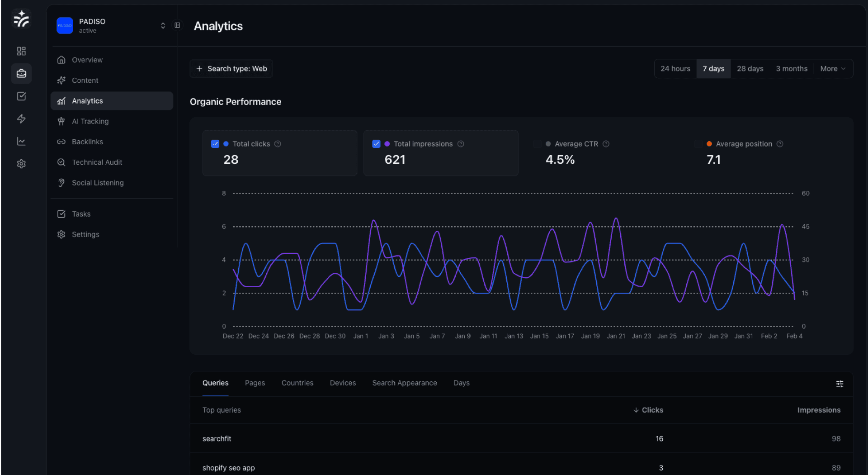Click the Feb 4 chart date label
This screenshot has width=868, height=475.
point(794,336)
